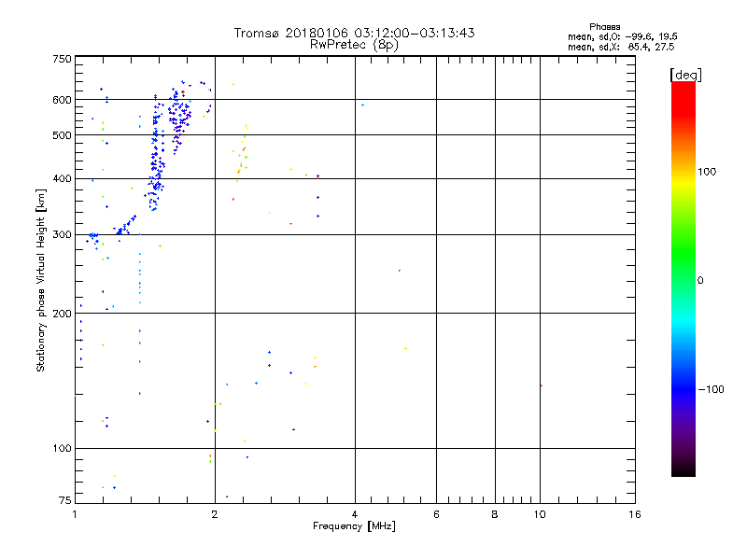Image resolution: width=747 pixels, height=560 pixels.
Task: Click the yellow data point past 4 MHz just below 200 km
Action: click(406, 349)
